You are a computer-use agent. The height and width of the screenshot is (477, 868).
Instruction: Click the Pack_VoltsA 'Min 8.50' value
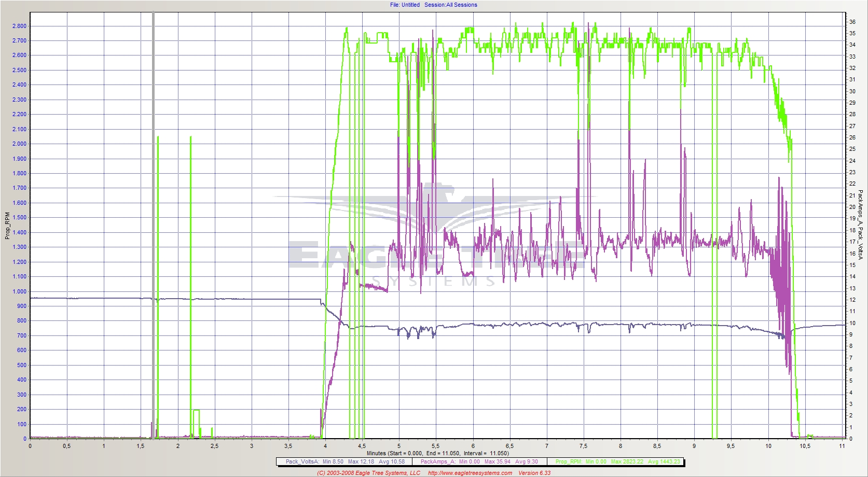333,461
